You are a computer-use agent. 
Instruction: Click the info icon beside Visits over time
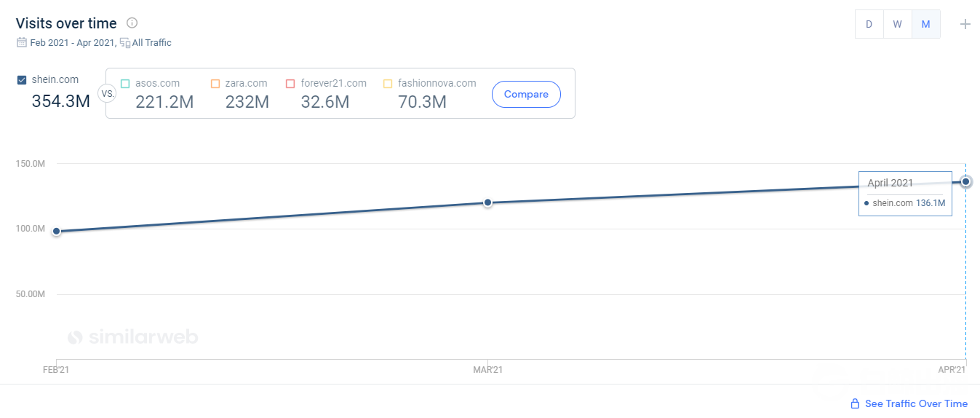click(x=132, y=23)
